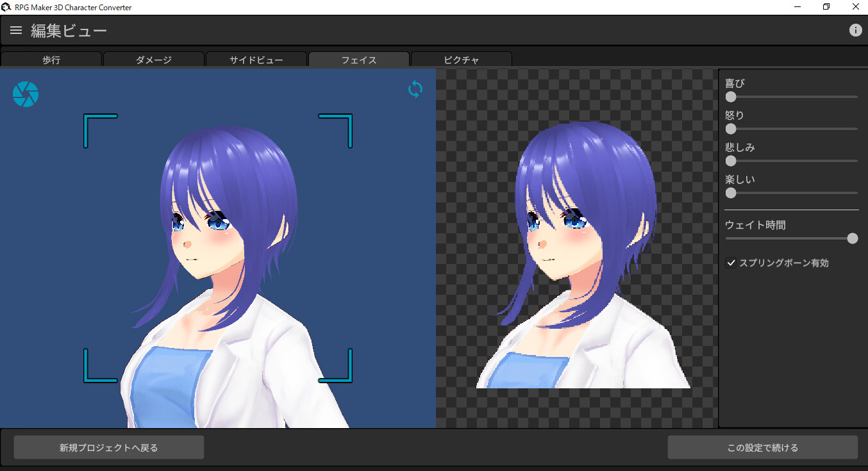
Task: Switch to the ピクチャ tab
Action: (461, 59)
